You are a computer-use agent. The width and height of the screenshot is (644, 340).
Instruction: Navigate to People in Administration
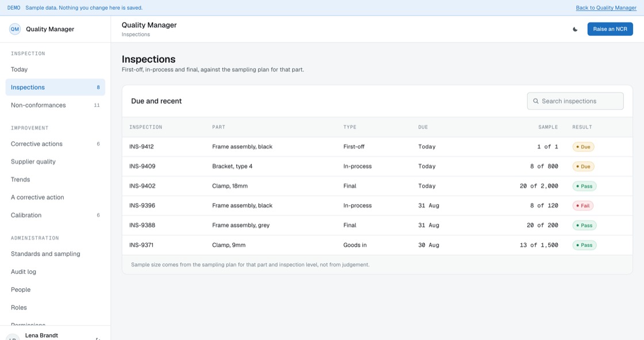(55, 290)
